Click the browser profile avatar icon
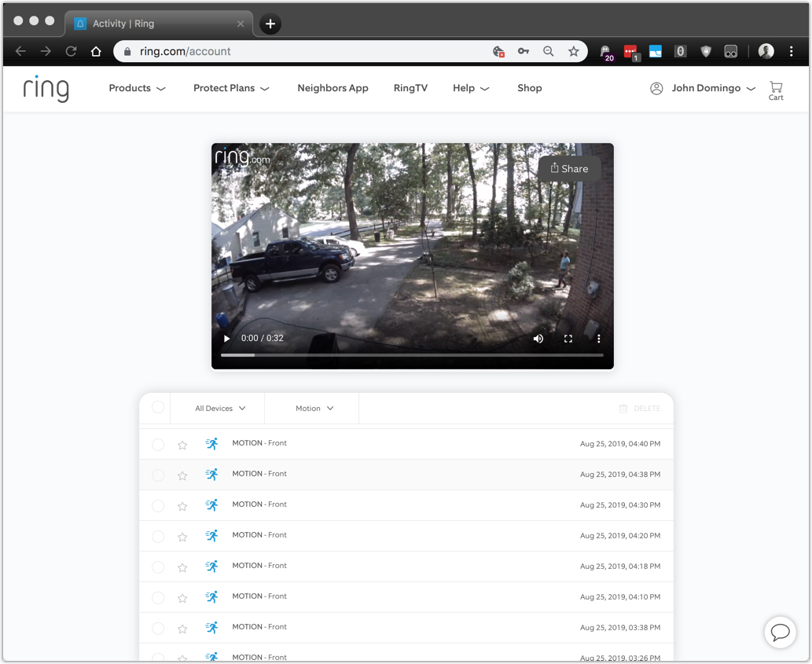The width and height of the screenshot is (812, 664). click(765, 50)
